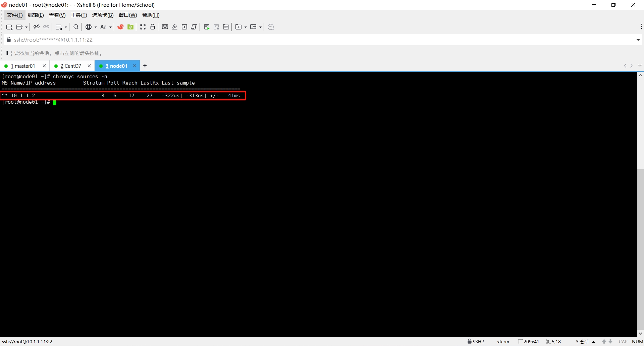Open the address bar history dropdown
Image resolution: width=644 pixels, height=346 pixels.
pos(638,40)
